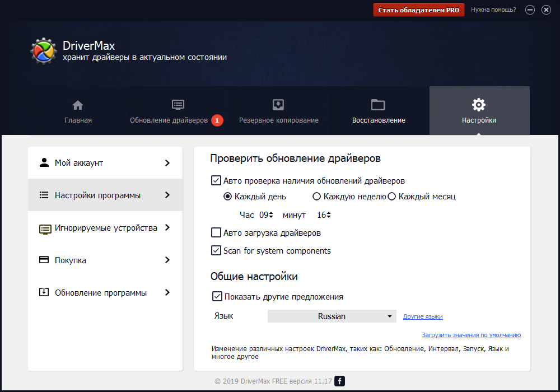
Task: Click the settings gear icon
Action: tap(479, 105)
